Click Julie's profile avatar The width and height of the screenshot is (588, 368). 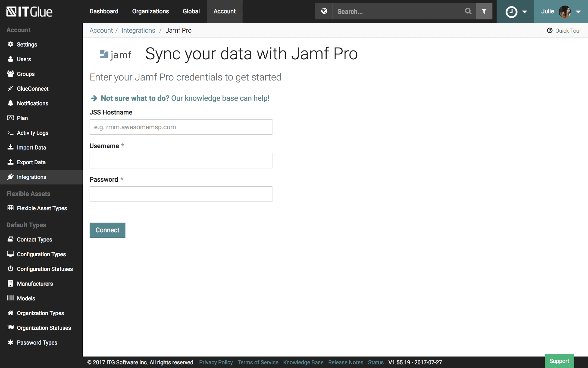point(565,11)
